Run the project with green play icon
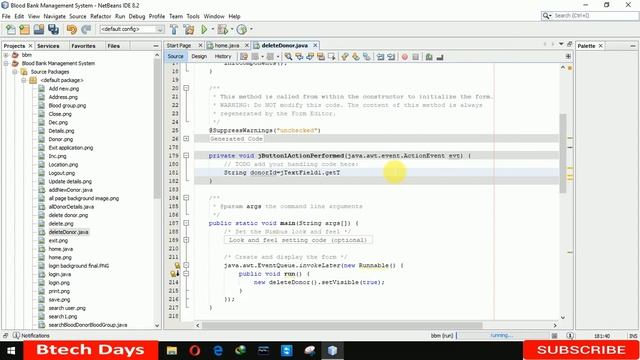This screenshot has height=360, width=640. point(204,29)
